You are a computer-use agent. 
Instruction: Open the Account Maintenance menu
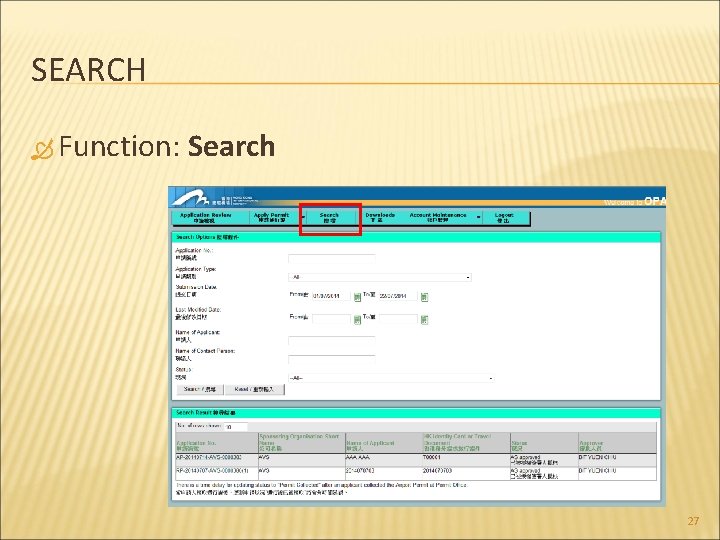[x=438, y=218]
